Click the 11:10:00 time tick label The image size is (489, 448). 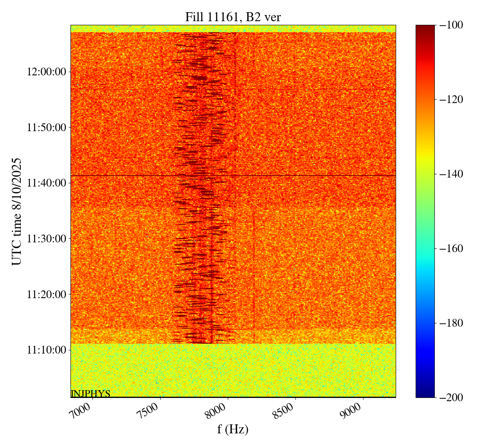(46, 350)
